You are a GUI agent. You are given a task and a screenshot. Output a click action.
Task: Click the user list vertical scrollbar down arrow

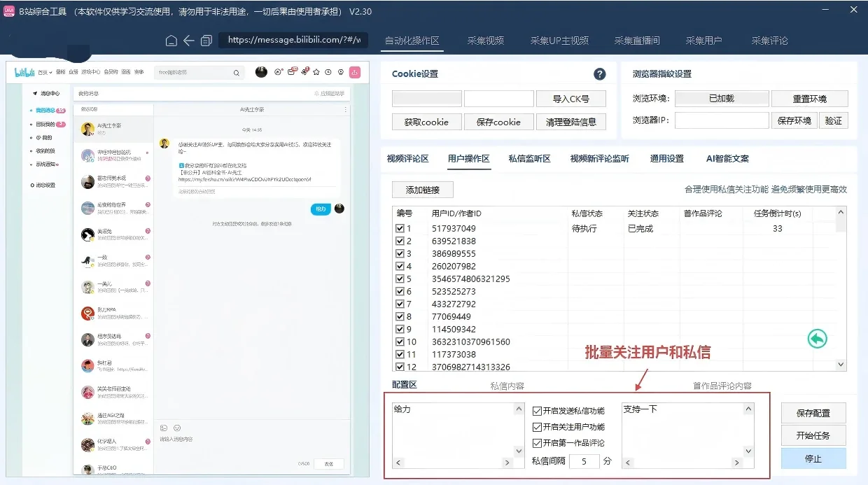[x=841, y=365]
